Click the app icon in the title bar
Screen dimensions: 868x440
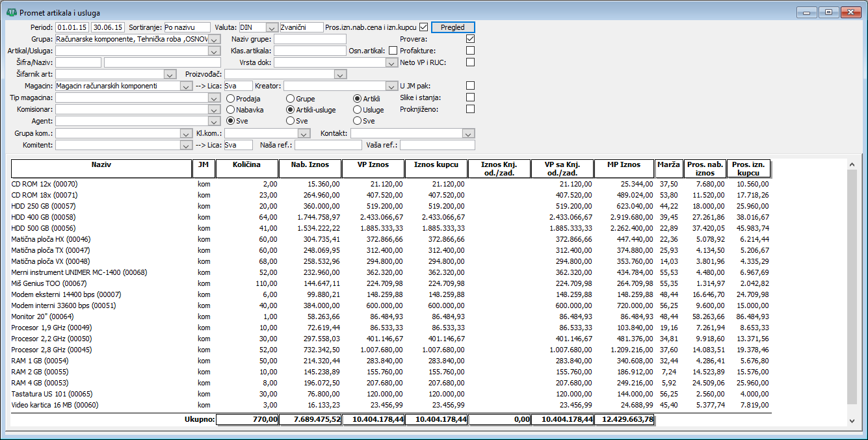[12, 12]
